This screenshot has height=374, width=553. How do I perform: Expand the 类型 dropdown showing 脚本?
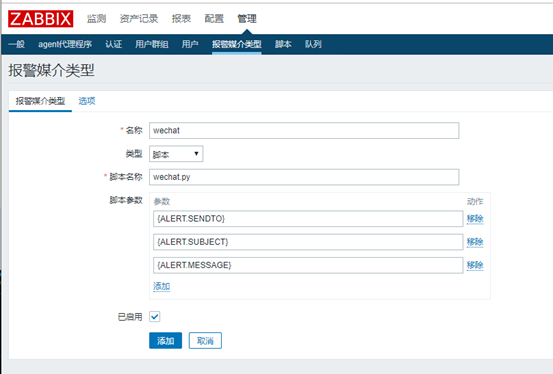pos(176,154)
